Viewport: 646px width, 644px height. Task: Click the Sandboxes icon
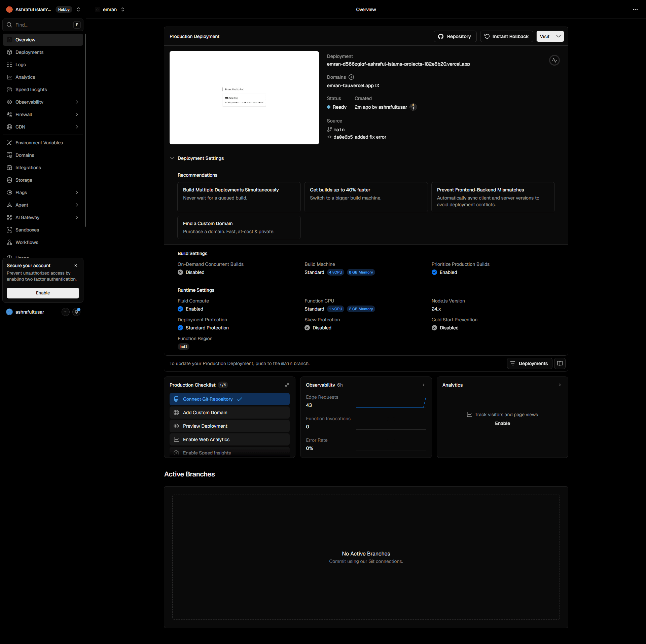pyautogui.click(x=9, y=230)
